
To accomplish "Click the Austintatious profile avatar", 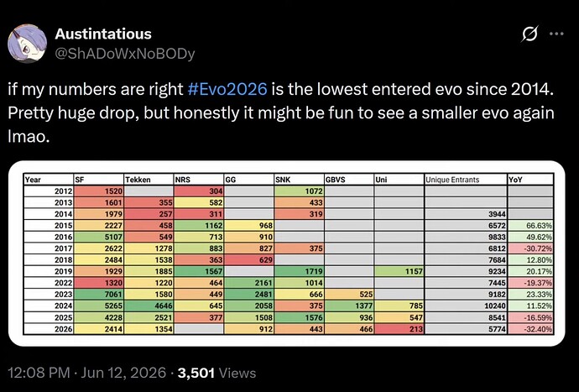I will click(x=28, y=43).
